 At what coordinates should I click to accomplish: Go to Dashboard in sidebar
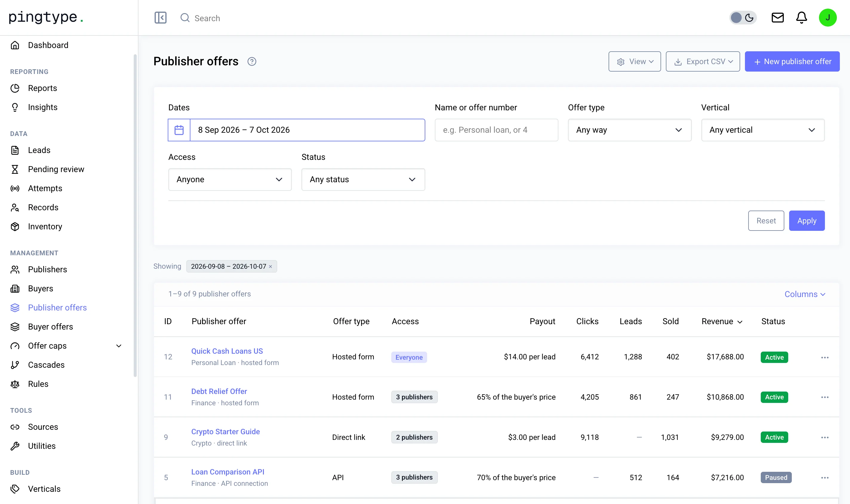[48, 45]
